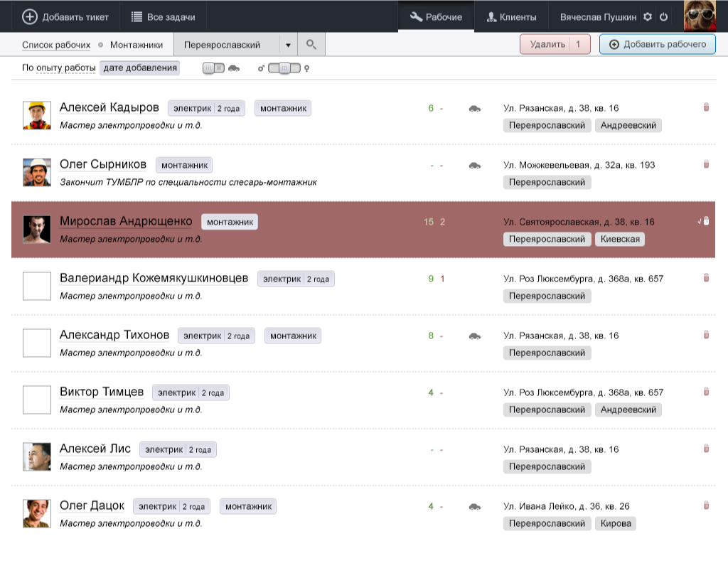728x578 pixels.
Task: Click the search magnifier icon
Action: tap(311, 45)
